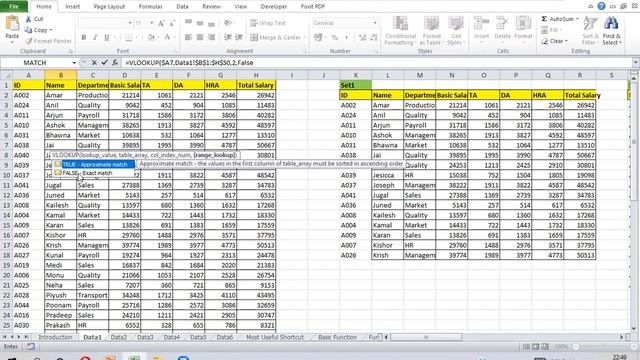The image size is (640, 360).
Task: Toggle Wrap Text
Action: click(268, 23)
